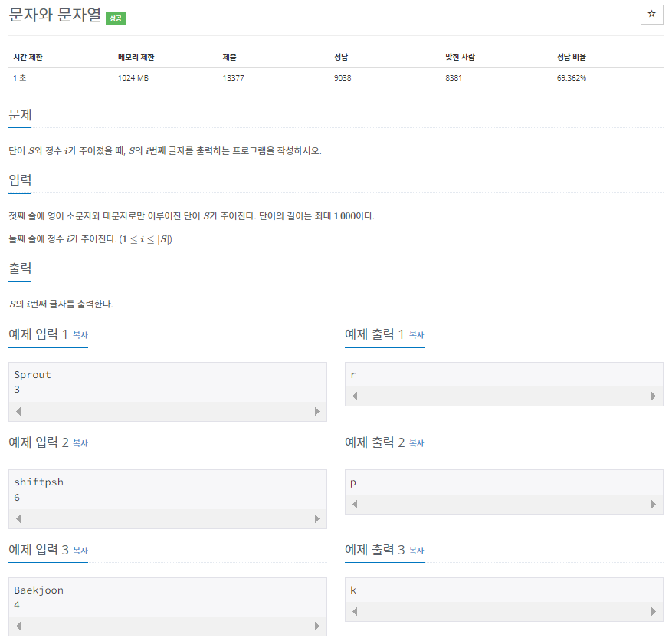Click the left scroll arrow under 예제 입력 1
Image resolution: width=672 pixels, height=638 pixels.
click(x=17, y=411)
